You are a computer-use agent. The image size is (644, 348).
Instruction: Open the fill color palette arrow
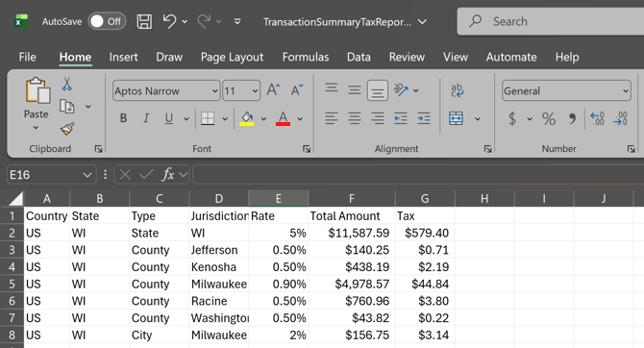[263, 119]
